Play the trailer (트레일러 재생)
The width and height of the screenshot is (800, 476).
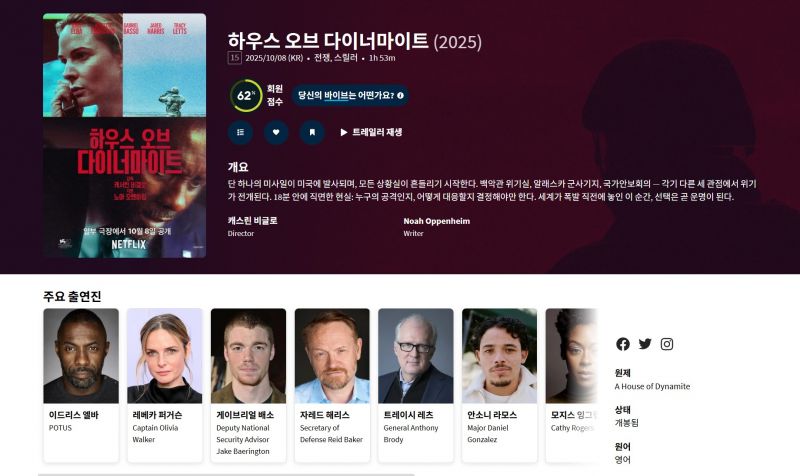click(x=371, y=132)
